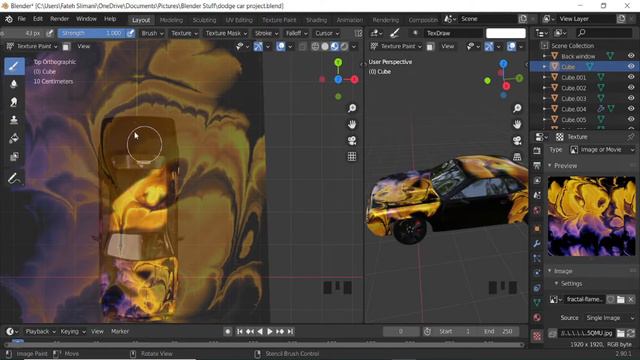The image size is (640, 360).
Task: Open the Texture Mask dropdown
Action: coord(226,33)
